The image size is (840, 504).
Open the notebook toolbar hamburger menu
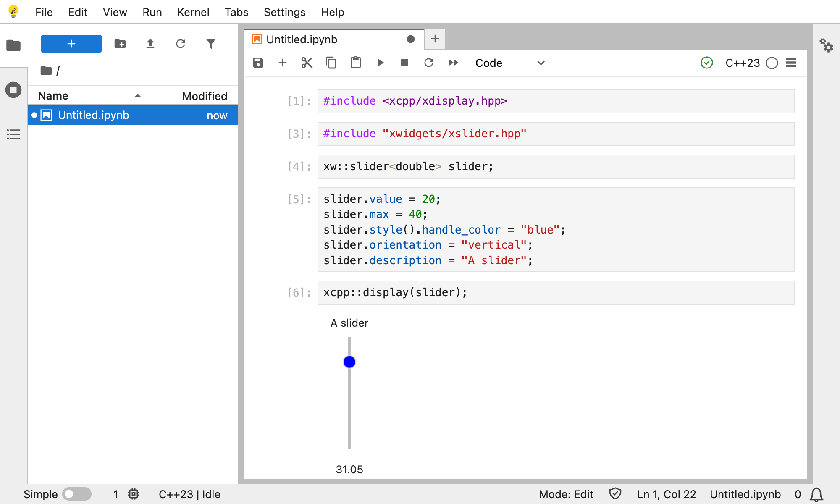click(791, 63)
